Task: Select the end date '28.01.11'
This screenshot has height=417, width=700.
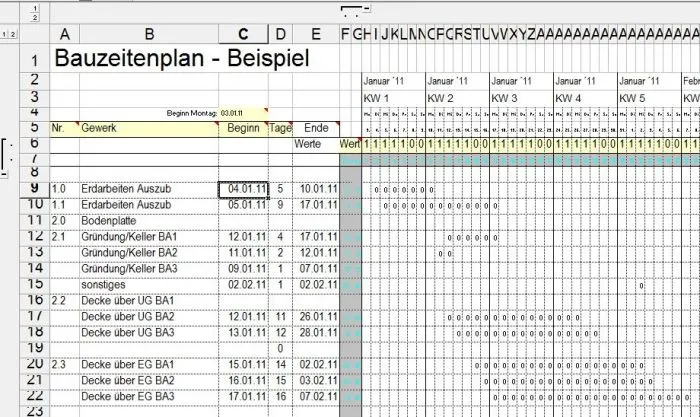Action: [316, 333]
